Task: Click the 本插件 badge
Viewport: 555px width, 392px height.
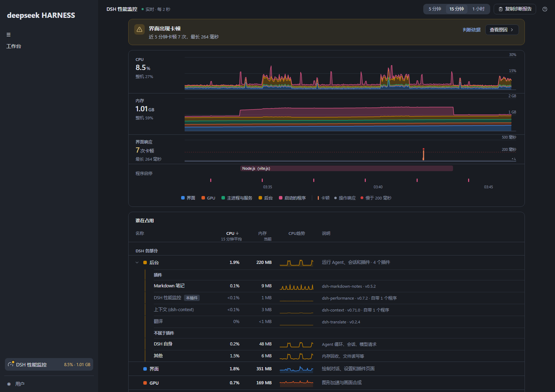Action: pyautogui.click(x=192, y=298)
